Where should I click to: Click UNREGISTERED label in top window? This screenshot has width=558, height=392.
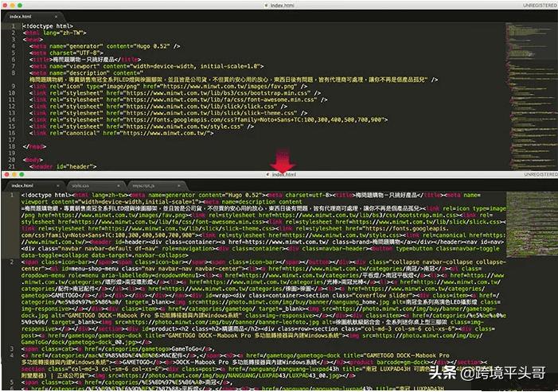pos(539,6)
